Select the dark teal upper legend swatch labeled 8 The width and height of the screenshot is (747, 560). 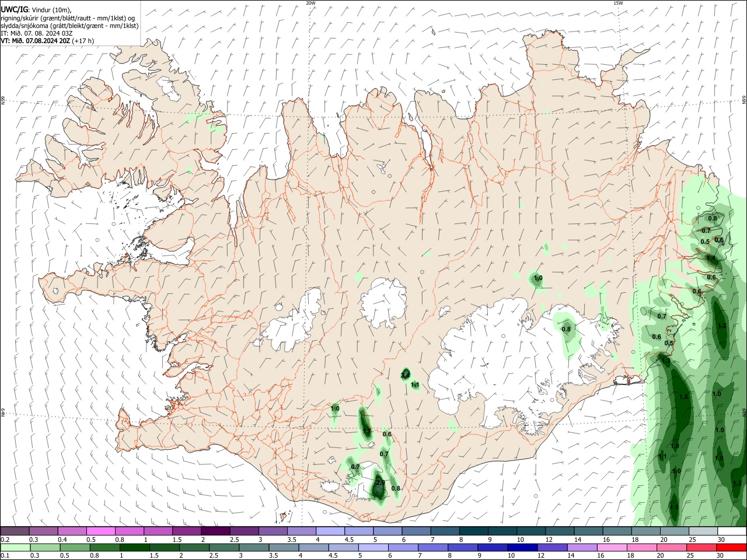pyautogui.click(x=474, y=531)
